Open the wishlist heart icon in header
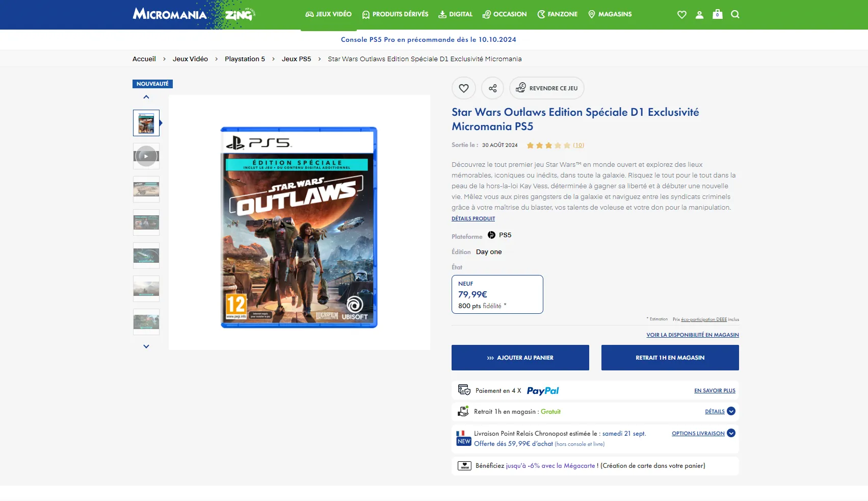Image resolution: width=868 pixels, height=501 pixels. tap(681, 15)
